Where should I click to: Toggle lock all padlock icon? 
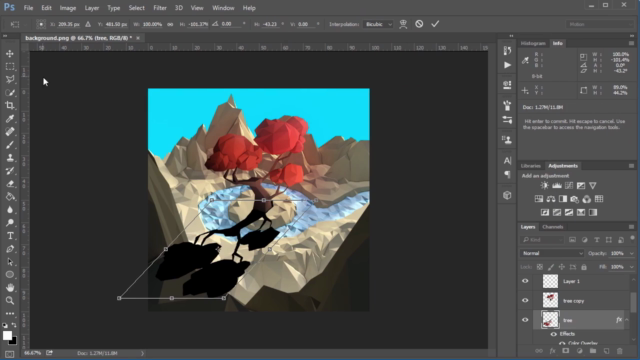click(x=584, y=267)
